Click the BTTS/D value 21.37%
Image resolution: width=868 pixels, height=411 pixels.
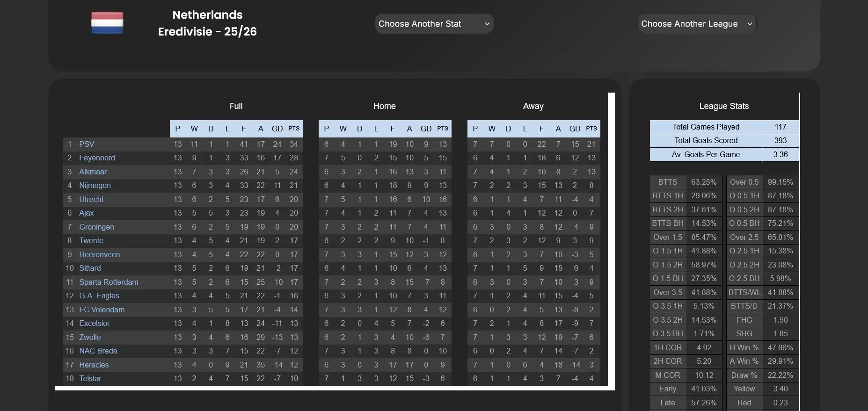[780, 306]
